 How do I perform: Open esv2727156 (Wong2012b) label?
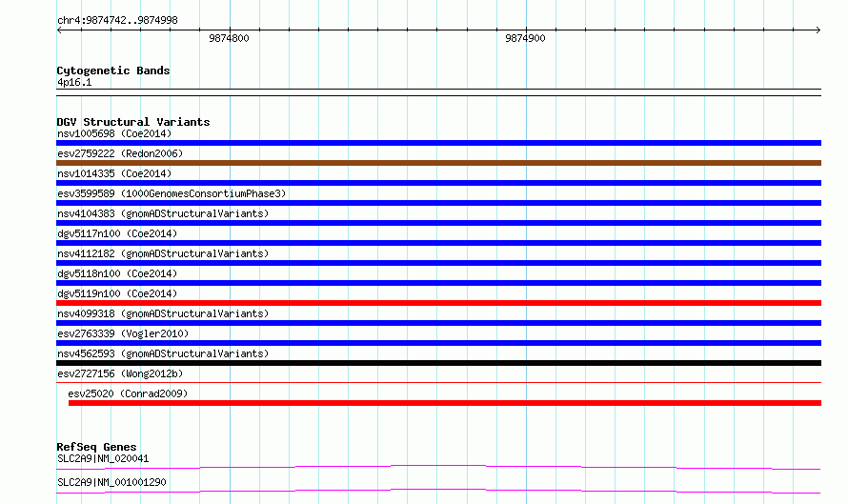(120, 373)
